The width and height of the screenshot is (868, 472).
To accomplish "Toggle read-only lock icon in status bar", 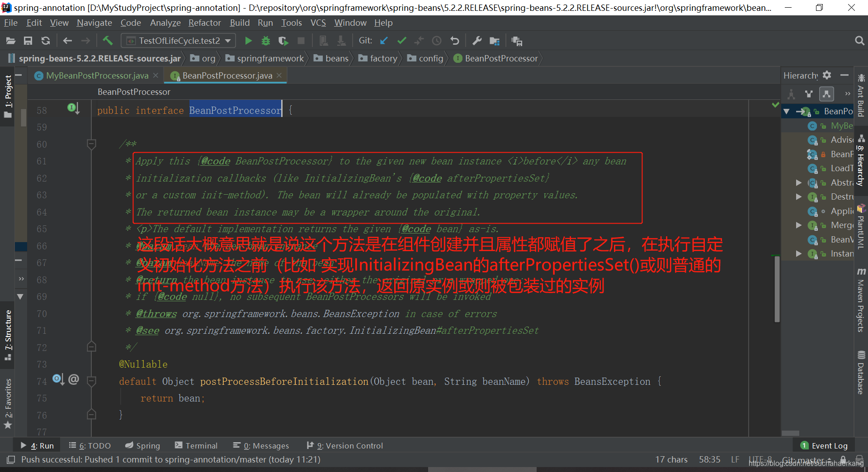I will coord(843,459).
